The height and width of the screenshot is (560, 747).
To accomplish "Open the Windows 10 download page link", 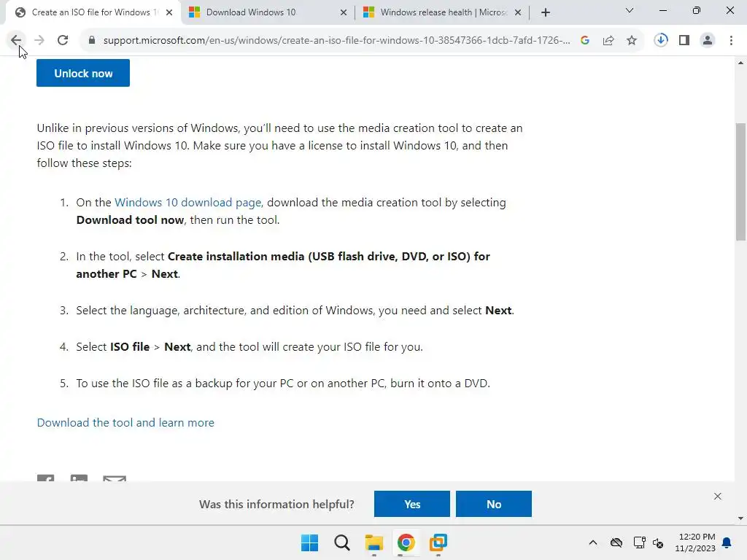I will [x=187, y=203].
